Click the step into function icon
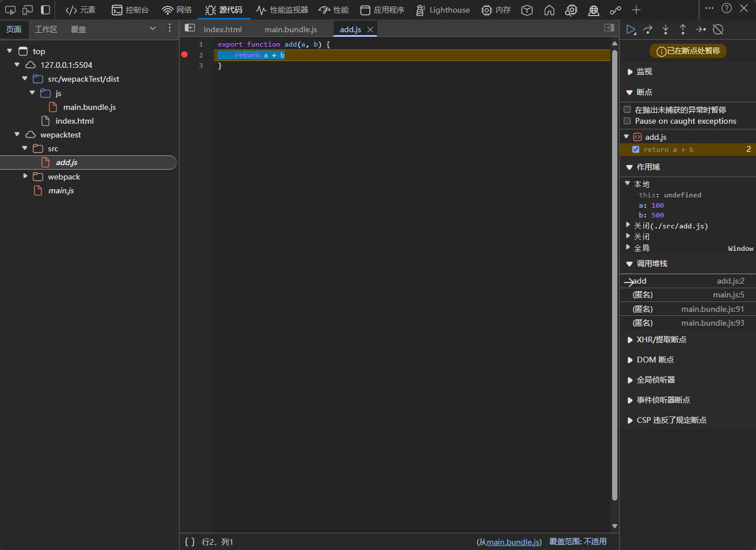The image size is (756, 550). 666,29
